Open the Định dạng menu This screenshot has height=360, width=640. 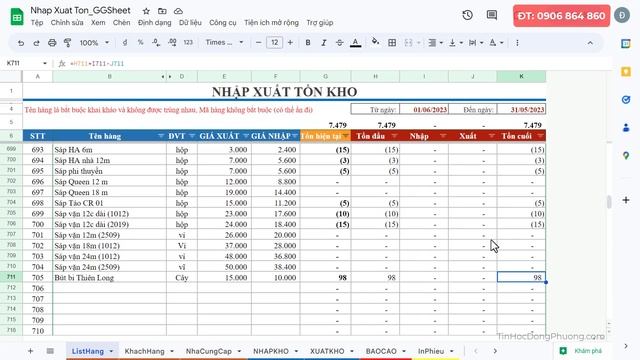(x=154, y=23)
